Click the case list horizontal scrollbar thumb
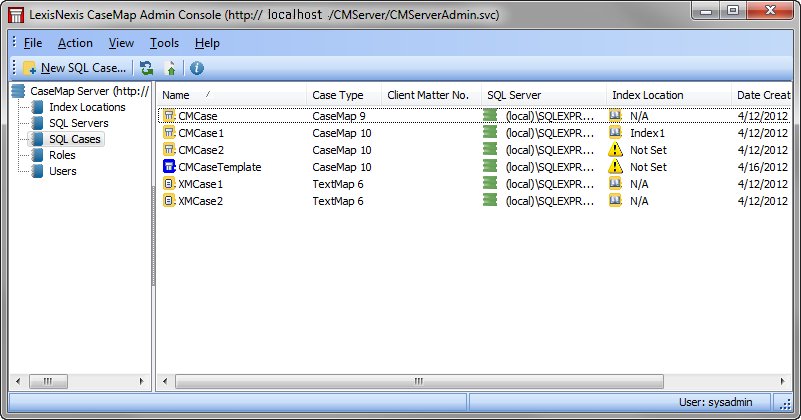 (419, 381)
